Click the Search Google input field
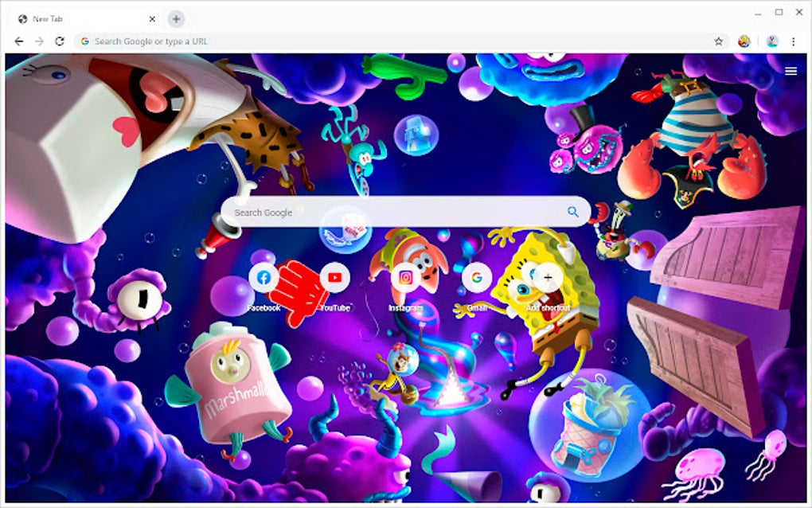Image resolution: width=812 pixels, height=508 pixels. 358,212
